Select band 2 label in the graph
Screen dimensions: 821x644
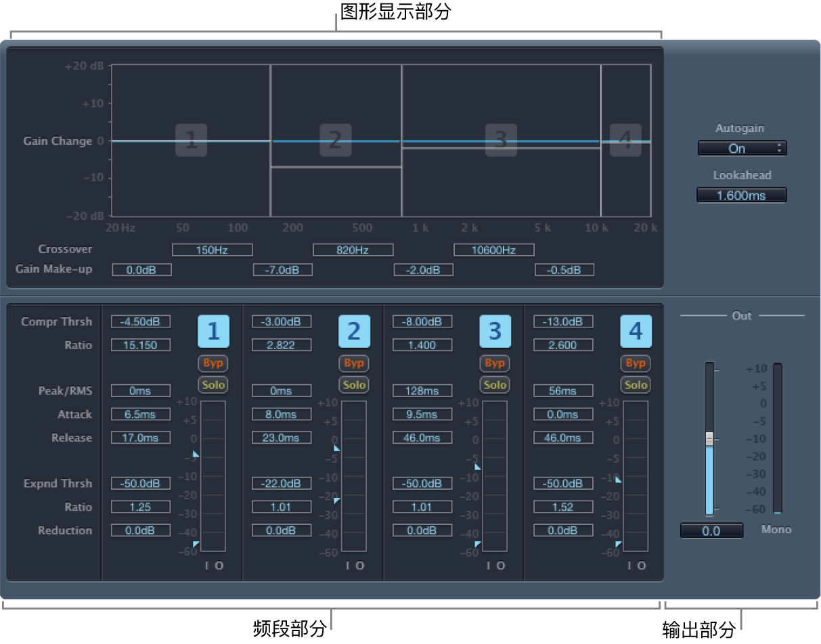coord(336,140)
